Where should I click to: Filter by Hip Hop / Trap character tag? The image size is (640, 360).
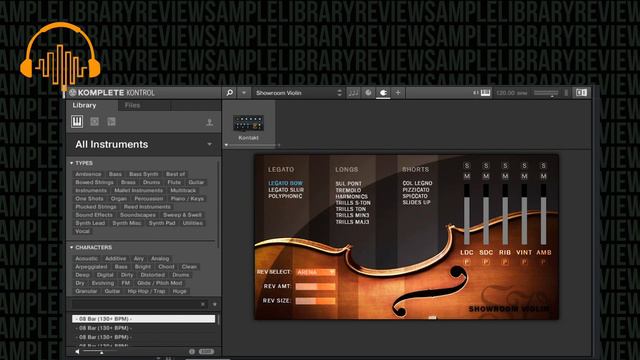tap(146, 291)
